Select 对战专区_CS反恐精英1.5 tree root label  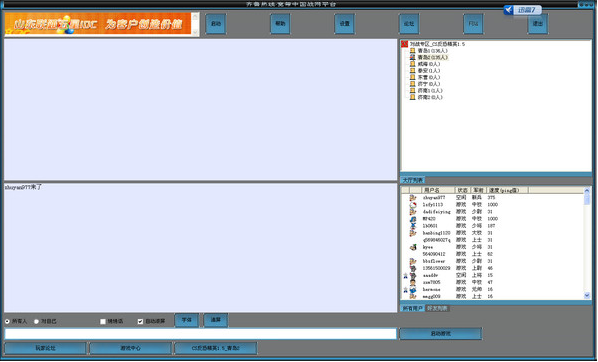437,44
